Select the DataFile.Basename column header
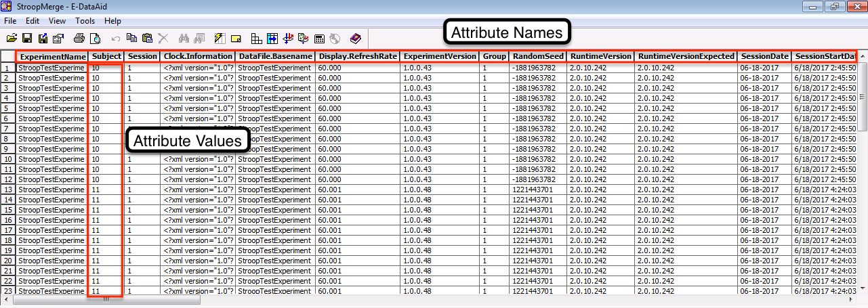This screenshot has height=308, width=868. point(275,56)
